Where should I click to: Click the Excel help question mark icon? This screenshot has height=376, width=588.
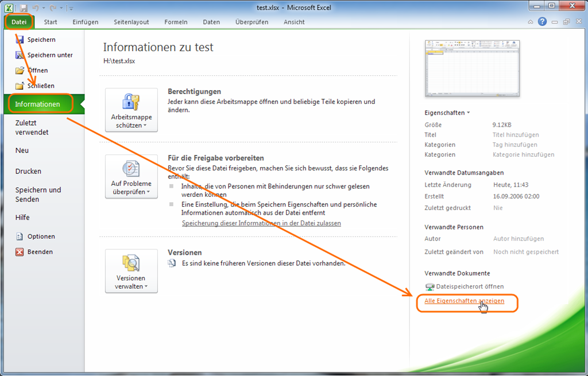542,22
